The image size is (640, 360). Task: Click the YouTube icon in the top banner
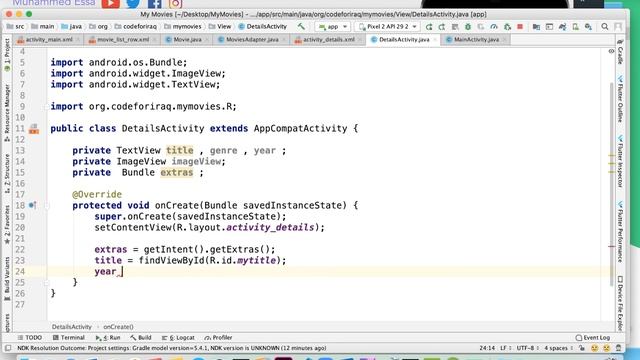pyautogui.click(x=111, y=4)
